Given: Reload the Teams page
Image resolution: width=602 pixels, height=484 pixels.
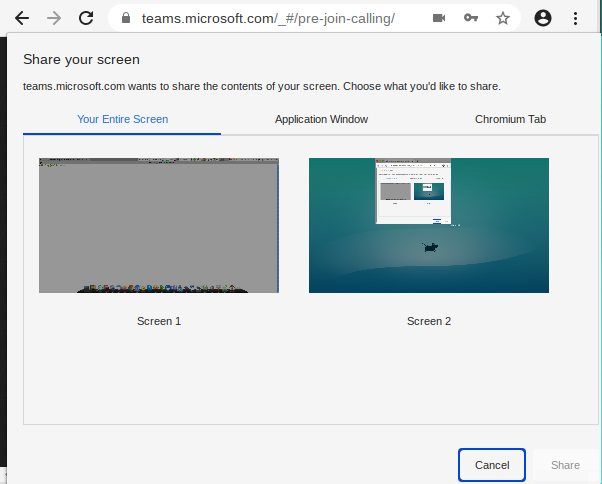Looking at the screenshot, I should click(86, 18).
